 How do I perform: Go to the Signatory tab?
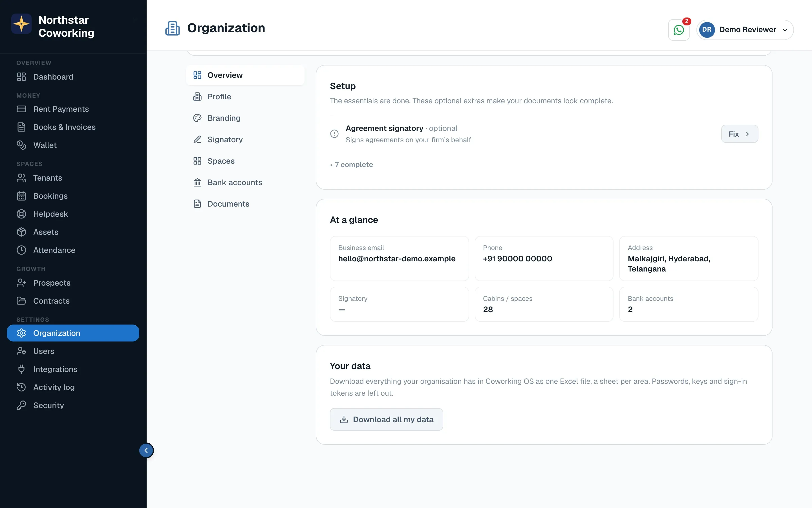(x=245, y=139)
